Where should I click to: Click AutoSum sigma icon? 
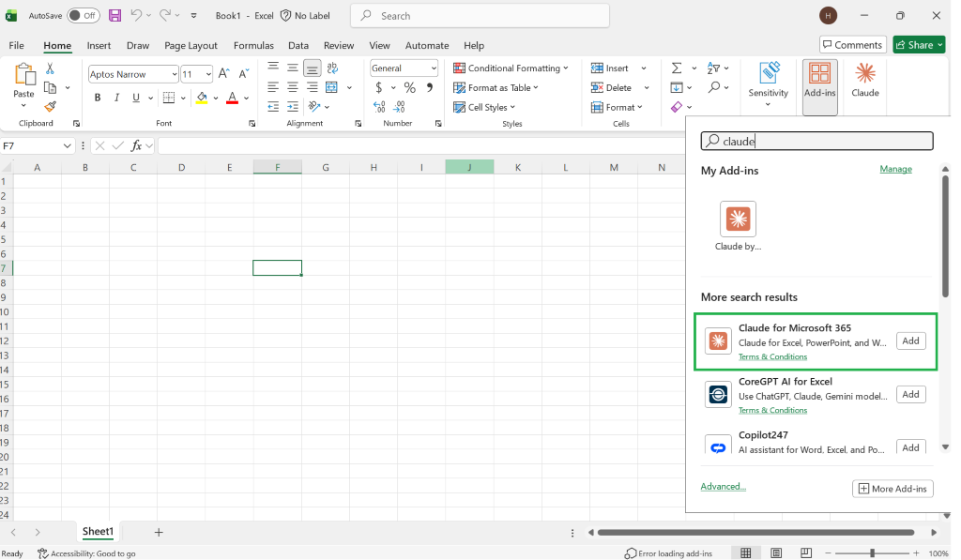pyautogui.click(x=677, y=68)
